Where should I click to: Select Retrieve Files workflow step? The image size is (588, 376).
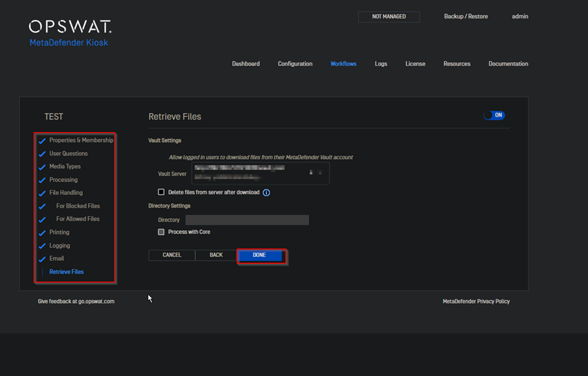pyautogui.click(x=66, y=272)
